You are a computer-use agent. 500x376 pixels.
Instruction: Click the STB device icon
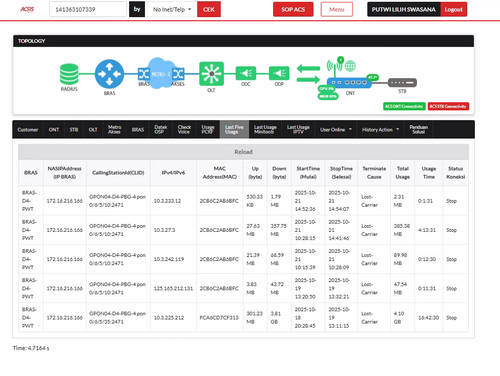[x=402, y=82]
